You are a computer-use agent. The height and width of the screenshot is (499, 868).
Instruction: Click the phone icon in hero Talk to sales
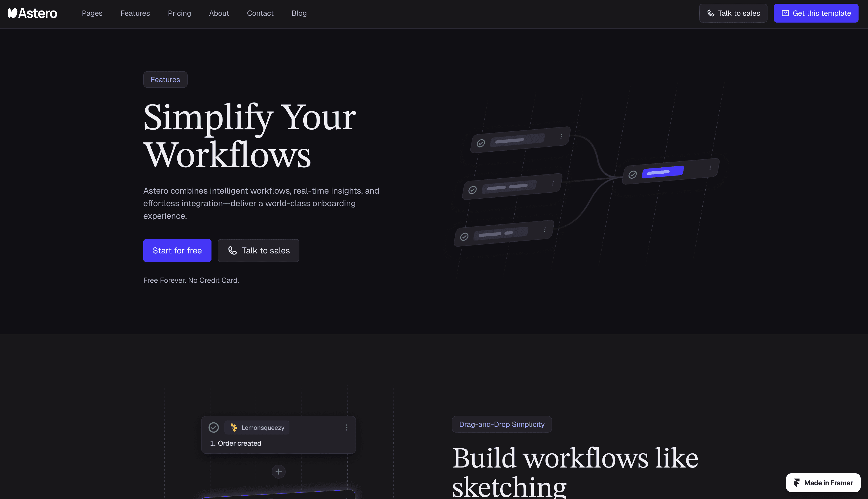point(233,251)
